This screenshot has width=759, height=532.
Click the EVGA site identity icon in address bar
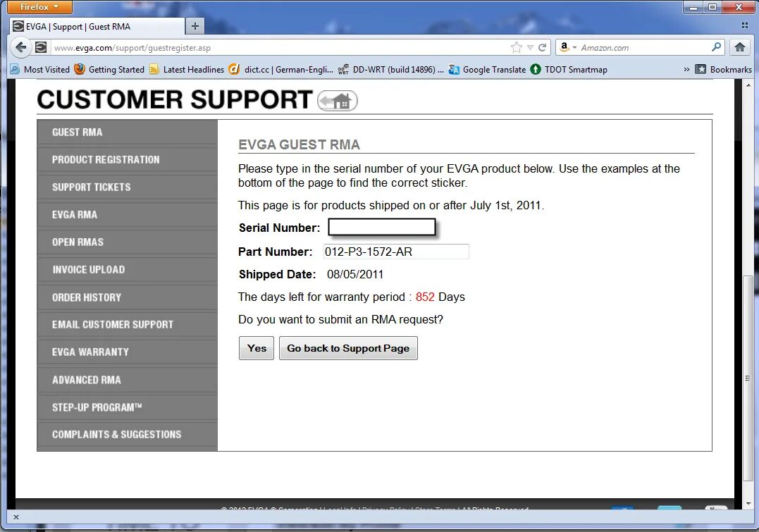click(x=41, y=47)
